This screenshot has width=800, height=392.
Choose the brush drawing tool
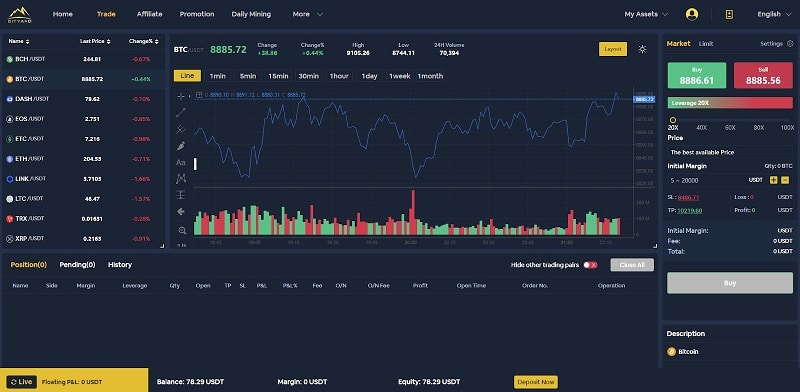click(x=181, y=146)
